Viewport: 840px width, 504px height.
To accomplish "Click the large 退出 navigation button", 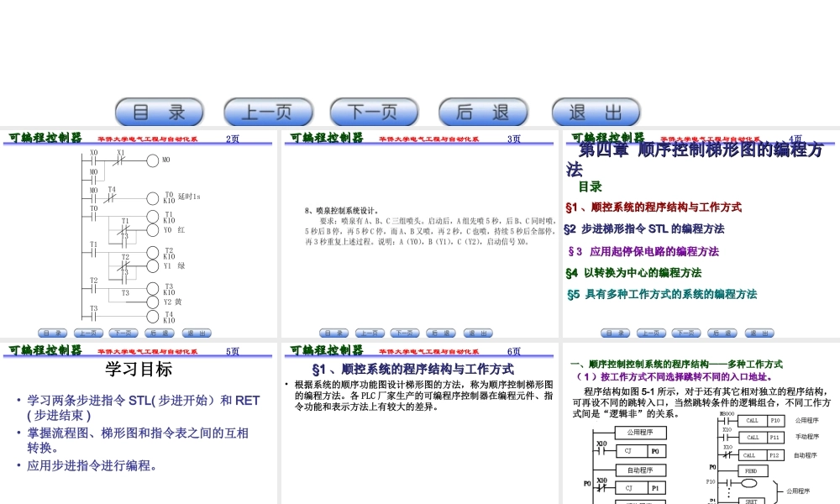I will pyautogui.click(x=596, y=112).
